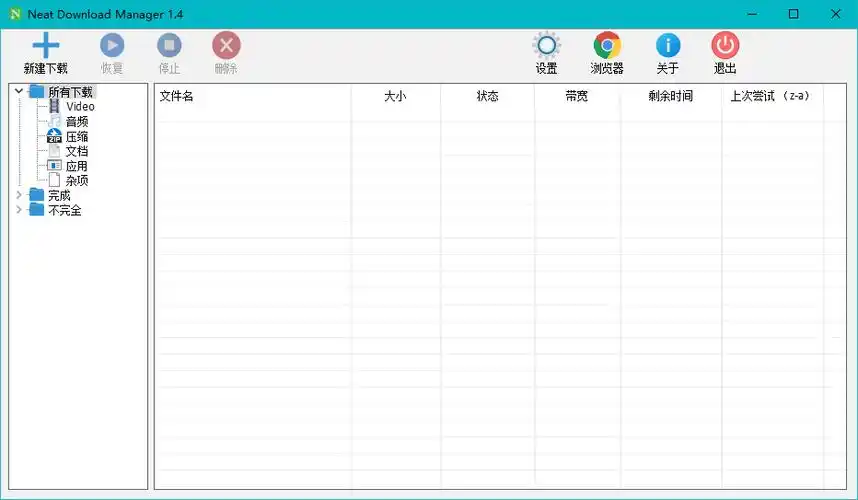
Task: Click the Exit (退出) power icon
Action: [x=725, y=45]
